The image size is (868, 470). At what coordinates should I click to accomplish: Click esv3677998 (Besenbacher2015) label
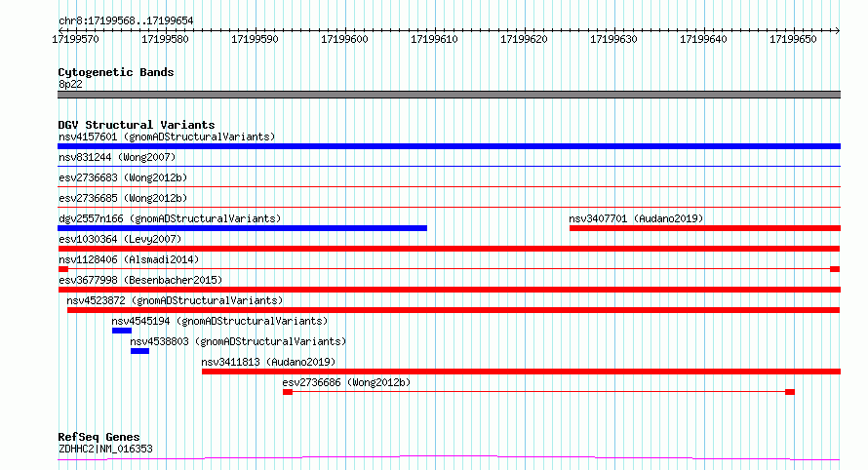click(140, 280)
